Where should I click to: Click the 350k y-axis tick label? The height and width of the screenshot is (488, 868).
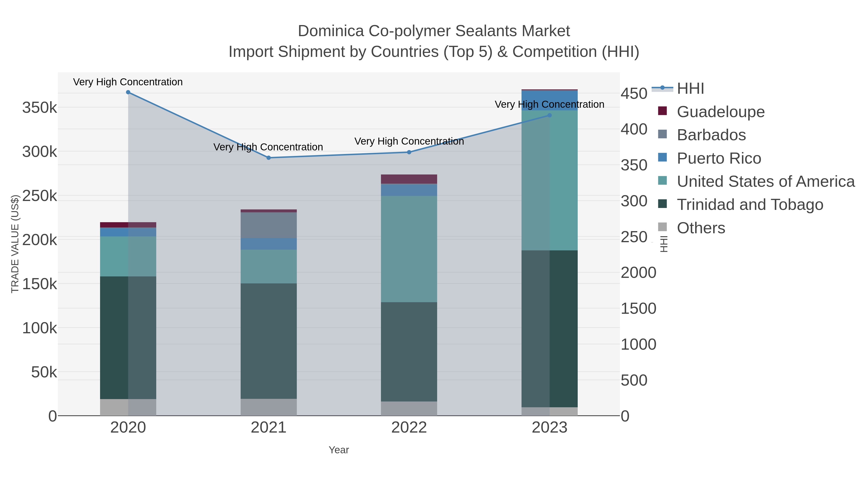[40, 108]
